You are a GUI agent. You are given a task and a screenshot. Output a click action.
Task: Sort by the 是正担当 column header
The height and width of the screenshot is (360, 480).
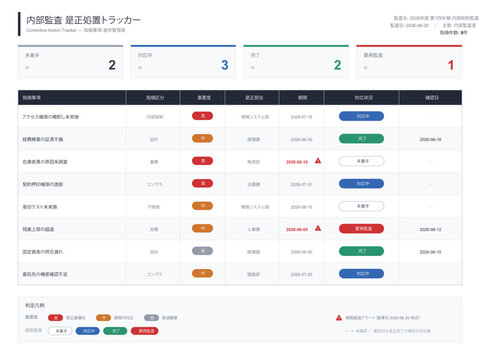coord(252,98)
